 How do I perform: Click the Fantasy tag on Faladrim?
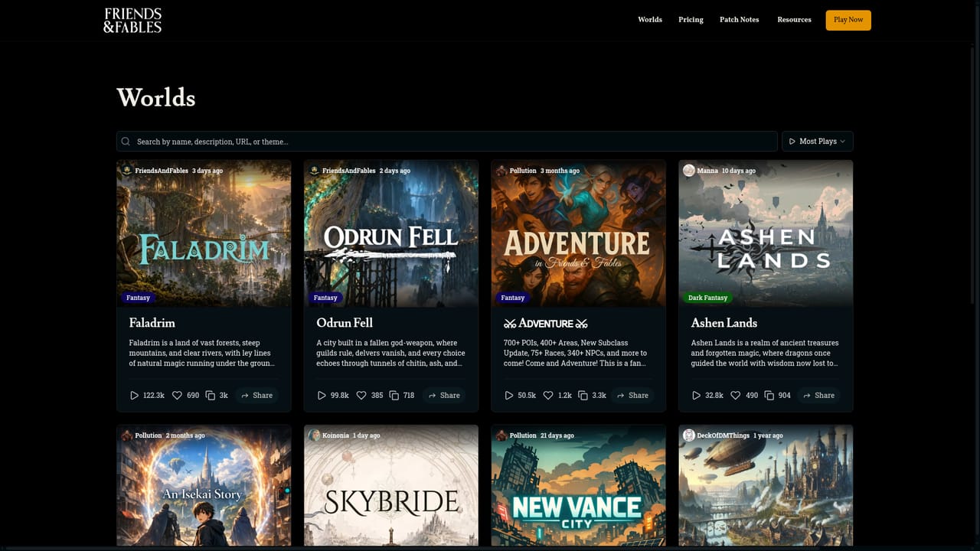tap(139, 298)
